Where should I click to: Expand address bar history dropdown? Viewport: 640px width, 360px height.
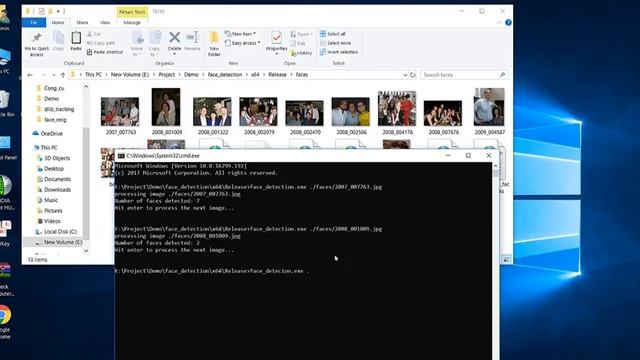[405, 75]
